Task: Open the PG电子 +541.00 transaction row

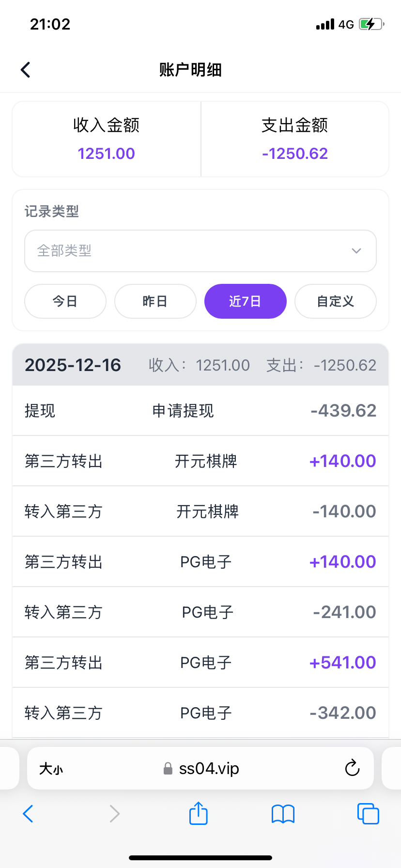Action: pyautogui.click(x=200, y=663)
